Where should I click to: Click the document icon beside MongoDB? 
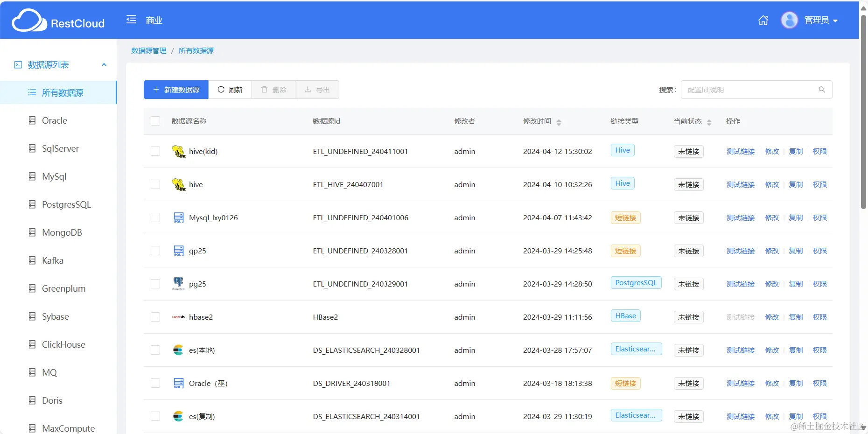coord(32,232)
